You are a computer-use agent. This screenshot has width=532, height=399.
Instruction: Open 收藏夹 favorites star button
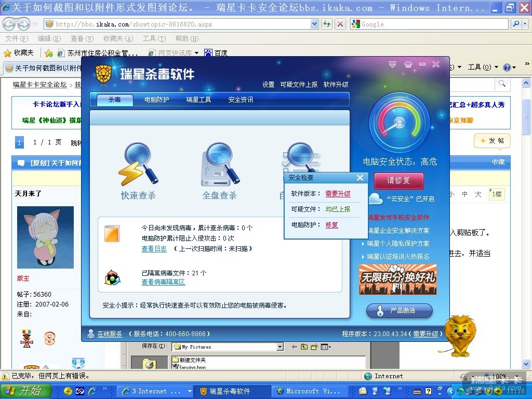coord(19,52)
